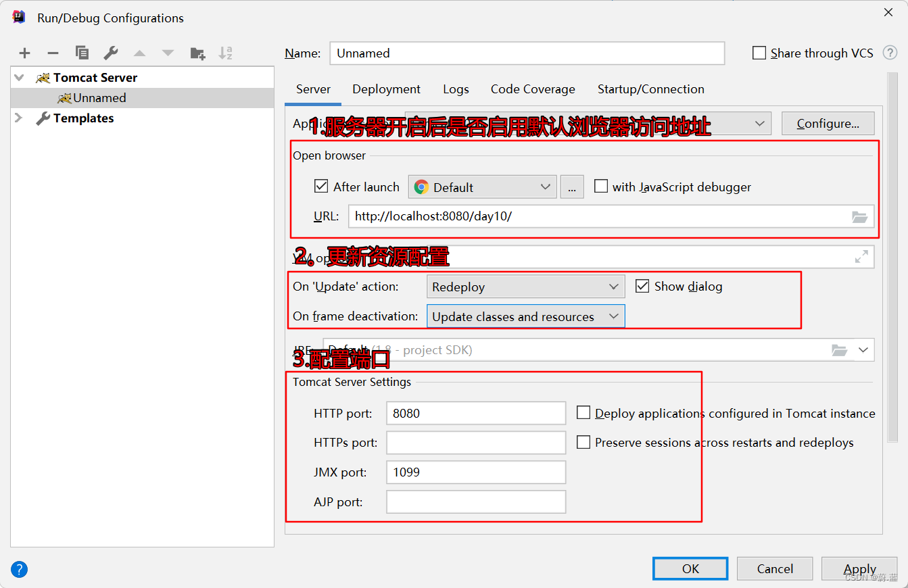Enable with JavaScript debugger
The image size is (908, 588).
coord(600,187)
